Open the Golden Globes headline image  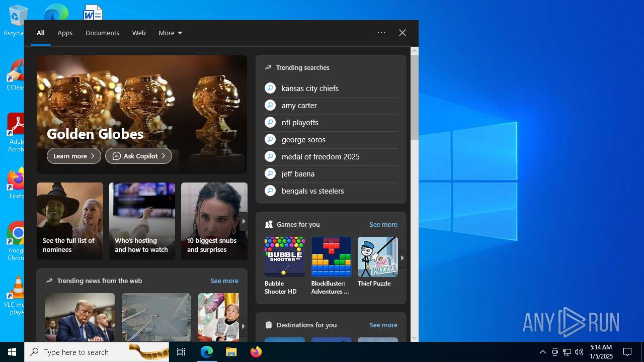[142, 115]
